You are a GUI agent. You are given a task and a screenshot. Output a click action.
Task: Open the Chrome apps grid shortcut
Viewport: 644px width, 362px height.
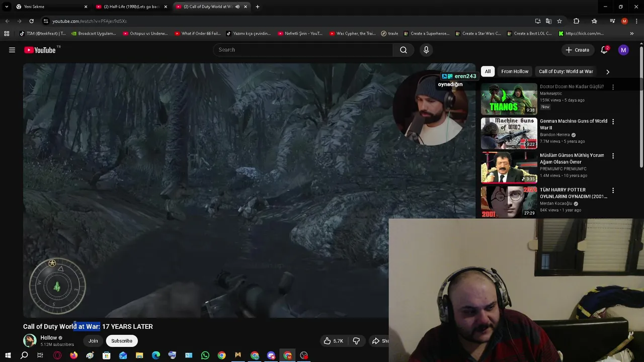7,34
